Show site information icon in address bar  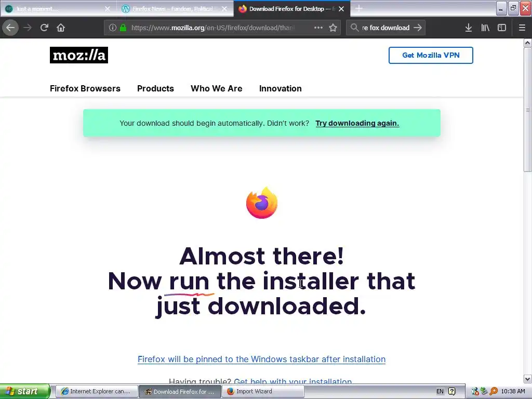(x=113, y=28)
